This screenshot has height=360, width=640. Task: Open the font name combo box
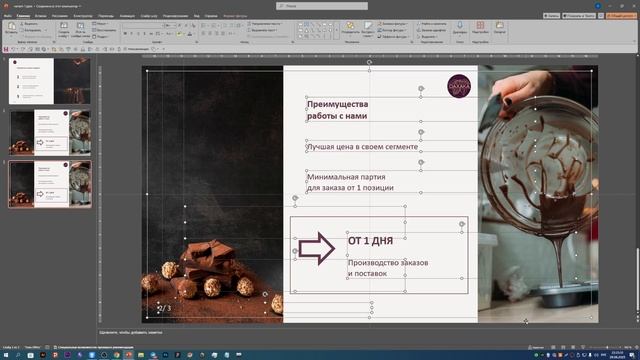point(143,25)
